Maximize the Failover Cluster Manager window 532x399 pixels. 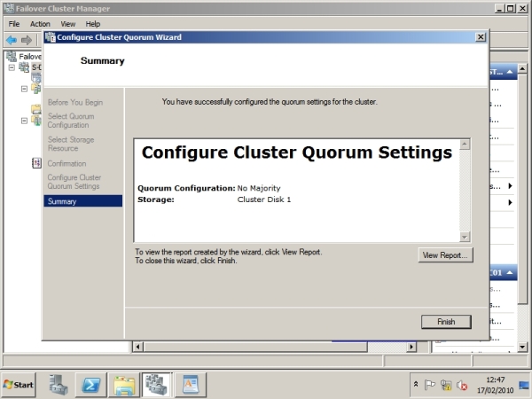pos(511,9)
